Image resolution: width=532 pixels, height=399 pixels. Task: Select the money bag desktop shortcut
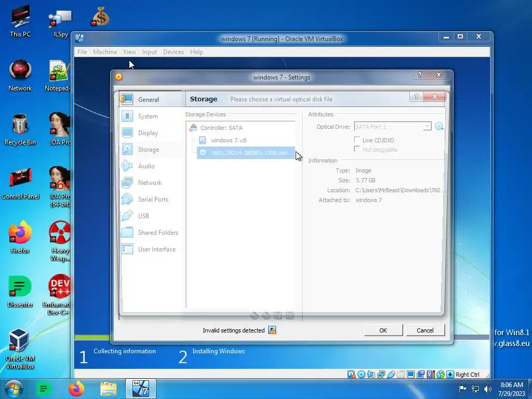point(100,17)
